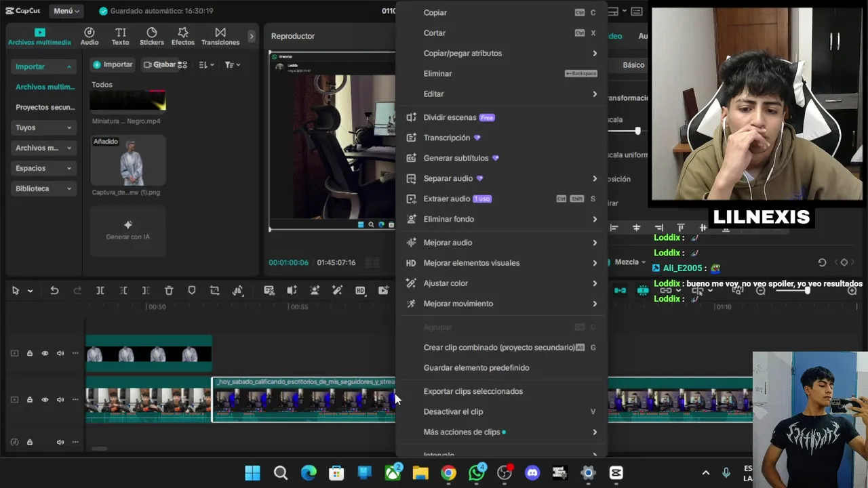868x488 pixels.
Task: Click the marker shield icon in timeline toolbar
Action: [x=192, y=290]
